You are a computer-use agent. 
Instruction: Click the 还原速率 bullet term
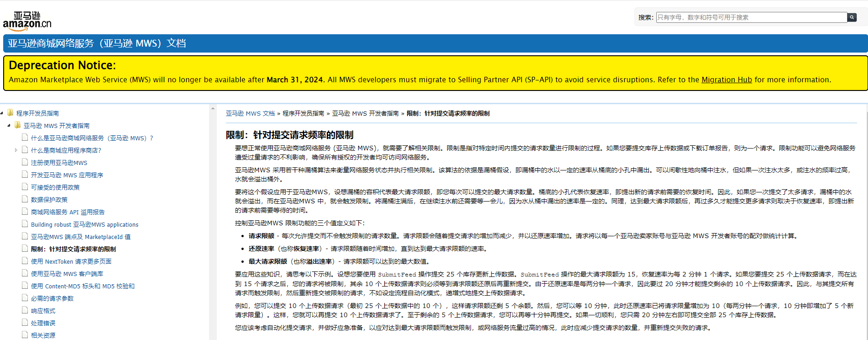[x=261, y=249]
